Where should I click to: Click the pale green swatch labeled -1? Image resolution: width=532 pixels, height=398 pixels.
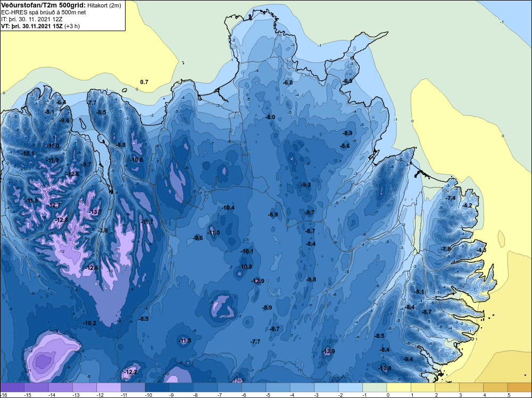click(375, 387)
